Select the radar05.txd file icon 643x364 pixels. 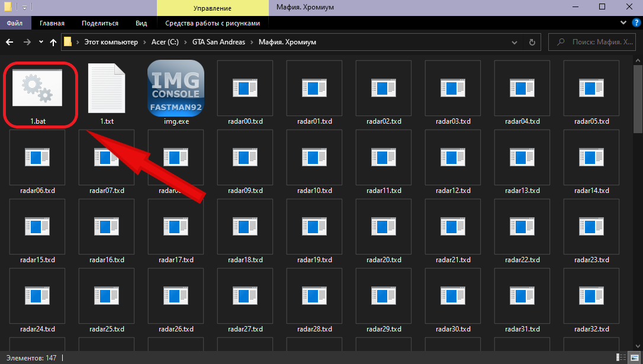pyautogui.click(x=591, y=88)
